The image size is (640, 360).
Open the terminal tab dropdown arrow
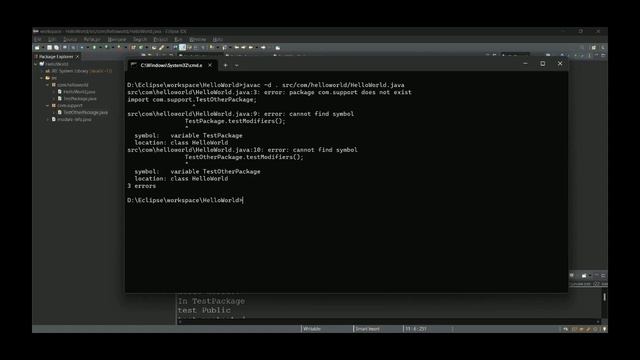click(x=237, y=65)
